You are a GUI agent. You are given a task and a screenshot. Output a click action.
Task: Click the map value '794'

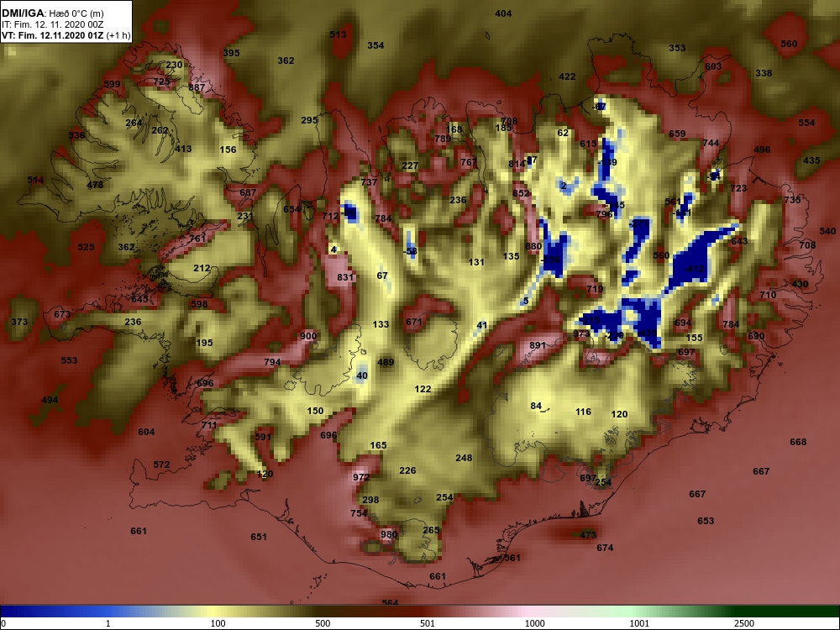click(x=272, y=362)
